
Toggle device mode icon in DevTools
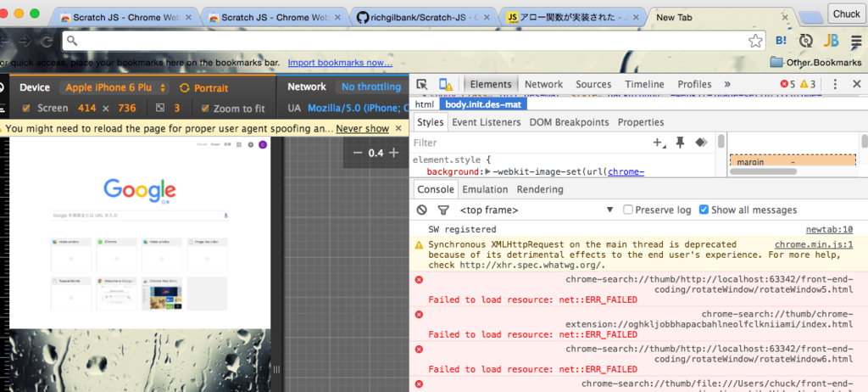446,84
